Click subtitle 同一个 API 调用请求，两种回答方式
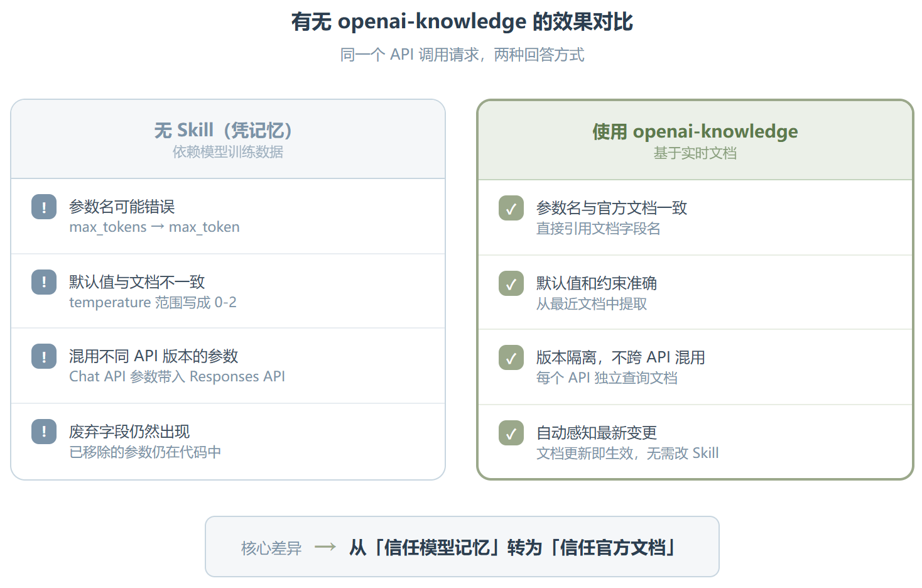 [x=462, y=55]
